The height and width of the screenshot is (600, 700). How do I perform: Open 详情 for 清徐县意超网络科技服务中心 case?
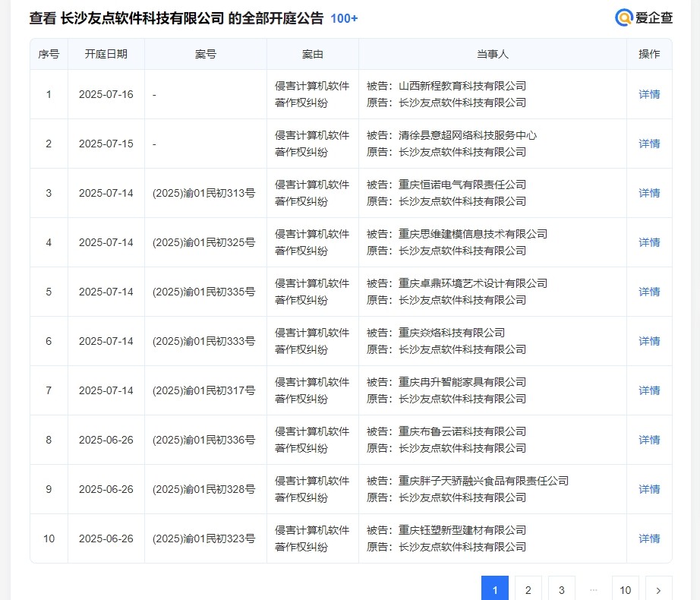[649, 144]
